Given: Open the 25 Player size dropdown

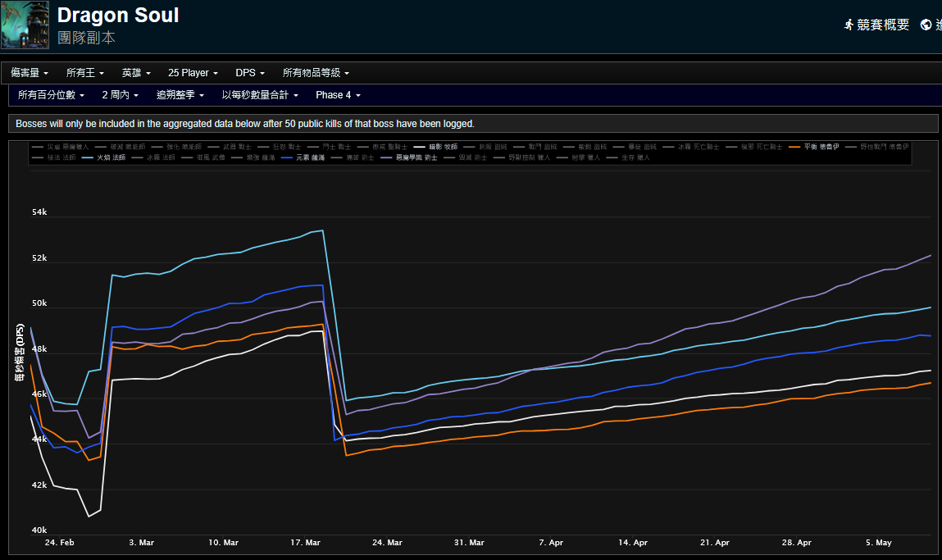Looking at the screenshot, I should click(x=193, y=73).
